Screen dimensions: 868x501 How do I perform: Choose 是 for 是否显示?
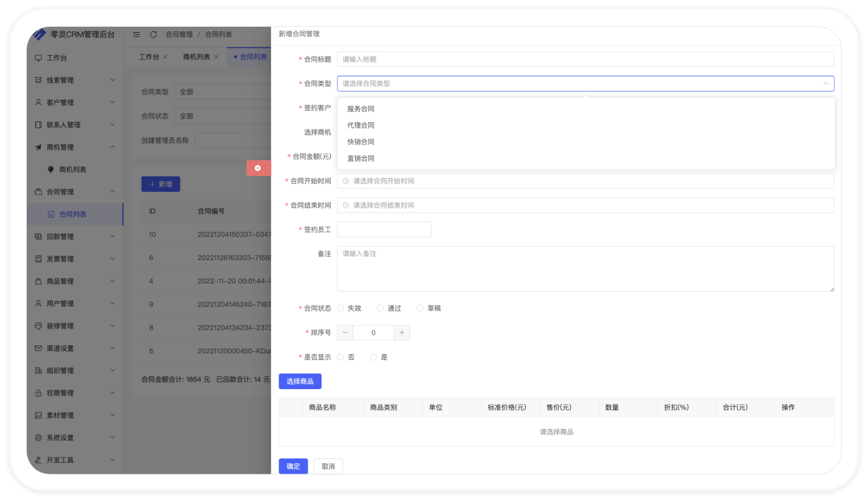tap(373, 357)
